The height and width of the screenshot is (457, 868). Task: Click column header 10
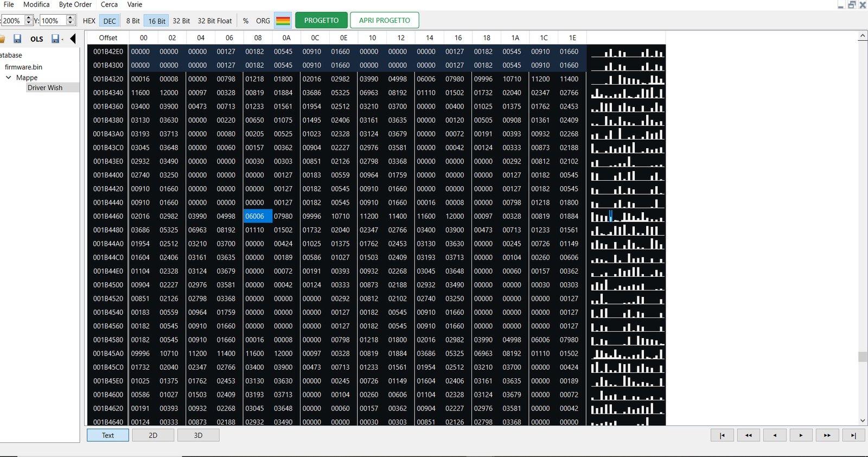(372, 37)
